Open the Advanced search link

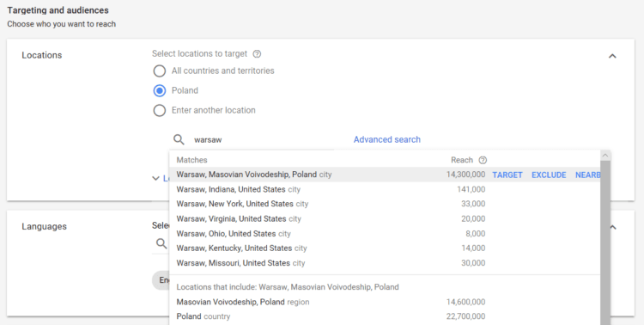pos(387,139)
